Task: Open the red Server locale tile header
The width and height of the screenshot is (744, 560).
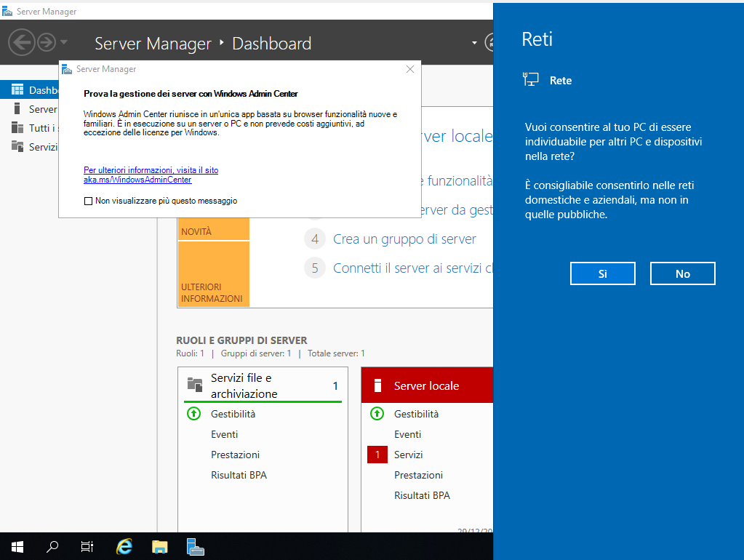Action: pos(427,385)
